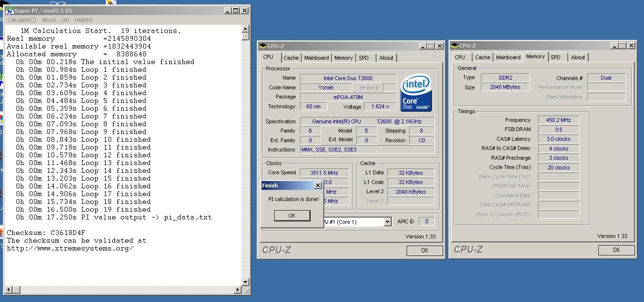Click the Super PI vertical scrollbar up arrow
Viewport: 644px width, 302px height.
click(246, 30)
